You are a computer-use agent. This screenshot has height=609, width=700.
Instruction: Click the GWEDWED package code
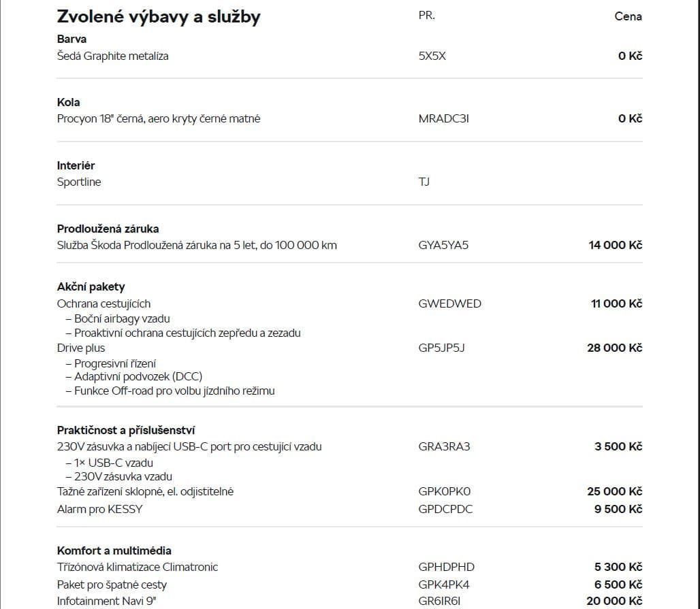click(x=449, y=304)
